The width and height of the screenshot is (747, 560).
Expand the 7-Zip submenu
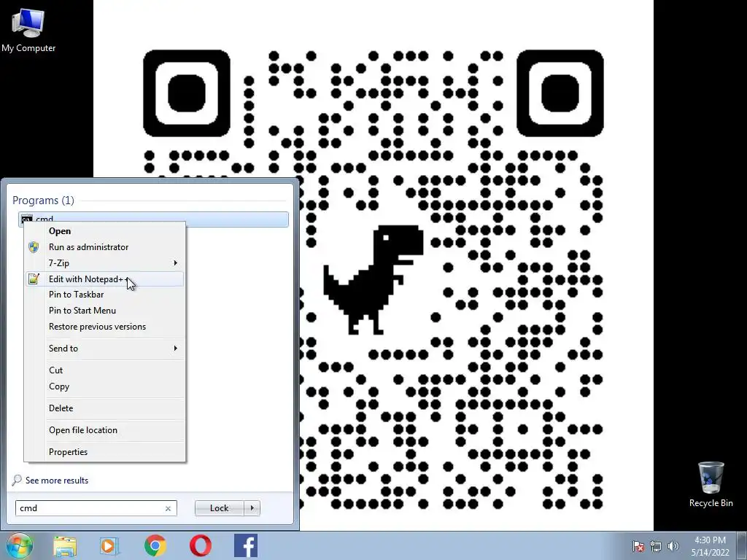pos(104,262)
